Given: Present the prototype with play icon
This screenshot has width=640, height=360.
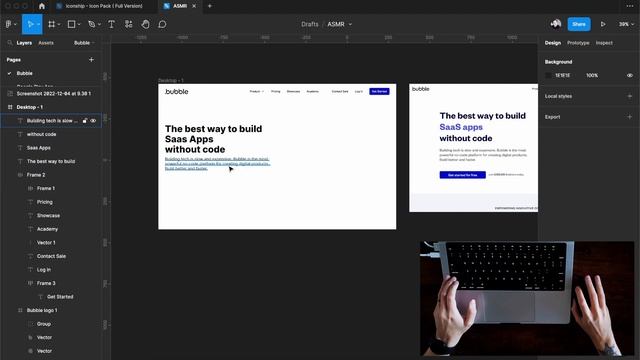Looking at the screenshot, I should (x=603, y=24).
